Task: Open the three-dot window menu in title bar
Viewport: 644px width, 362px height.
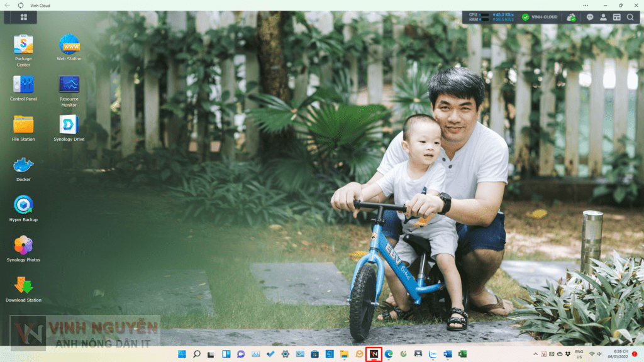Action: pos(586,5)
